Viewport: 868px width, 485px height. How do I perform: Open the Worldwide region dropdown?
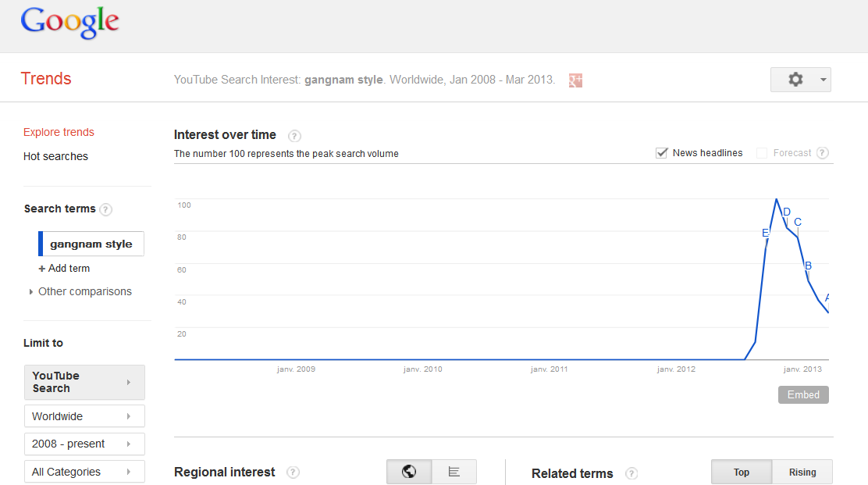(85, 416)
